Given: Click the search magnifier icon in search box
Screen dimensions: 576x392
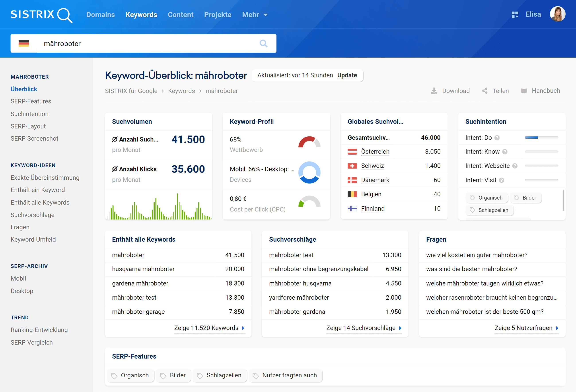Looking at the screenshot, I should [263, 44].
